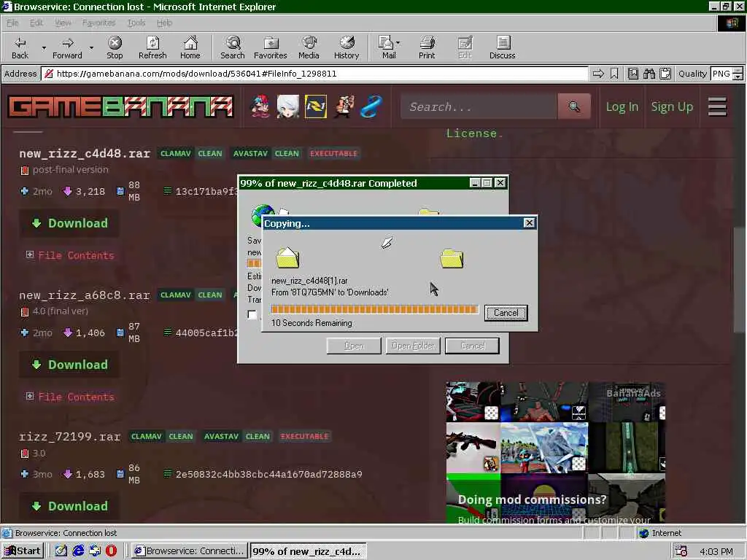Cancel the Copying dialog
The image size is (747, 560).
[506, 313]
